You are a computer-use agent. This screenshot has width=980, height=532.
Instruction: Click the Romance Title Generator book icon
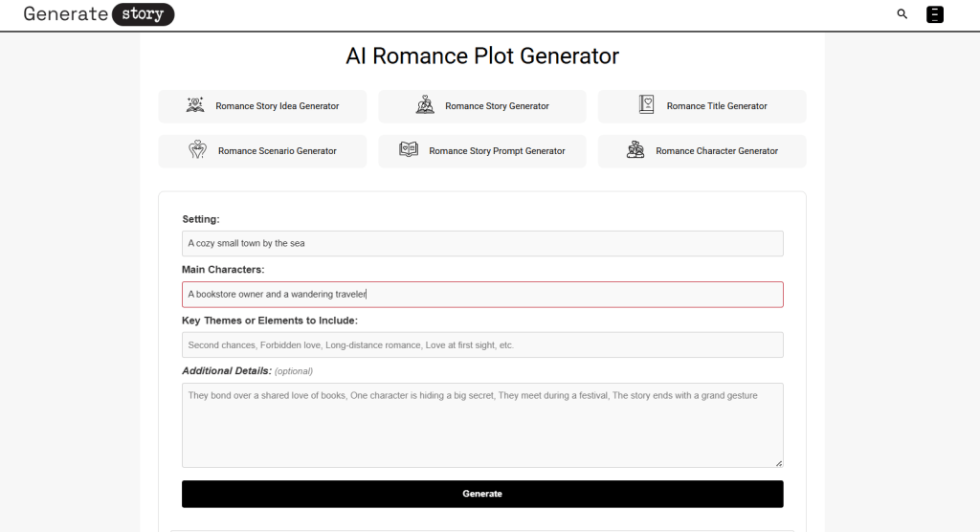pos(646,105)
